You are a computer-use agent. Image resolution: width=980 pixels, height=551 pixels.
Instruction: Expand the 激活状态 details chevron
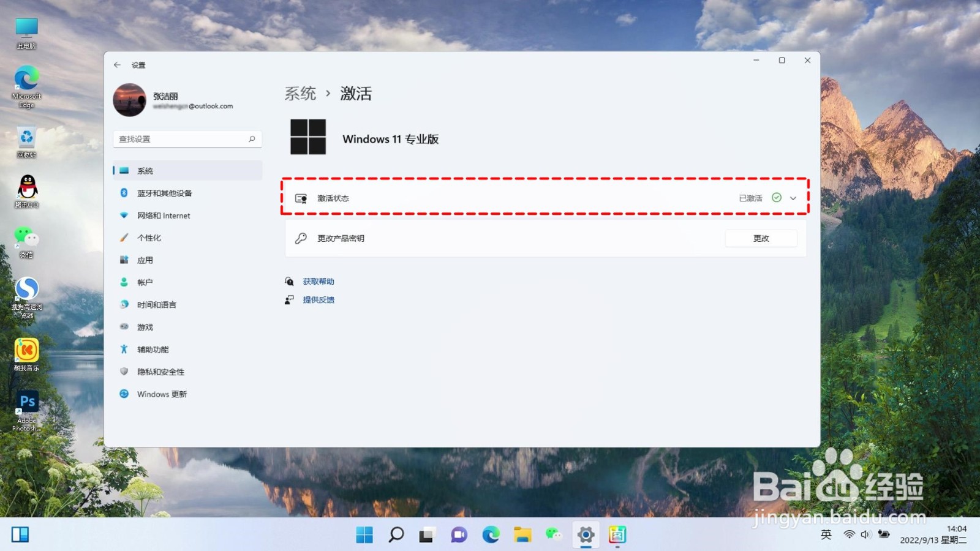(x=793, y=197)
